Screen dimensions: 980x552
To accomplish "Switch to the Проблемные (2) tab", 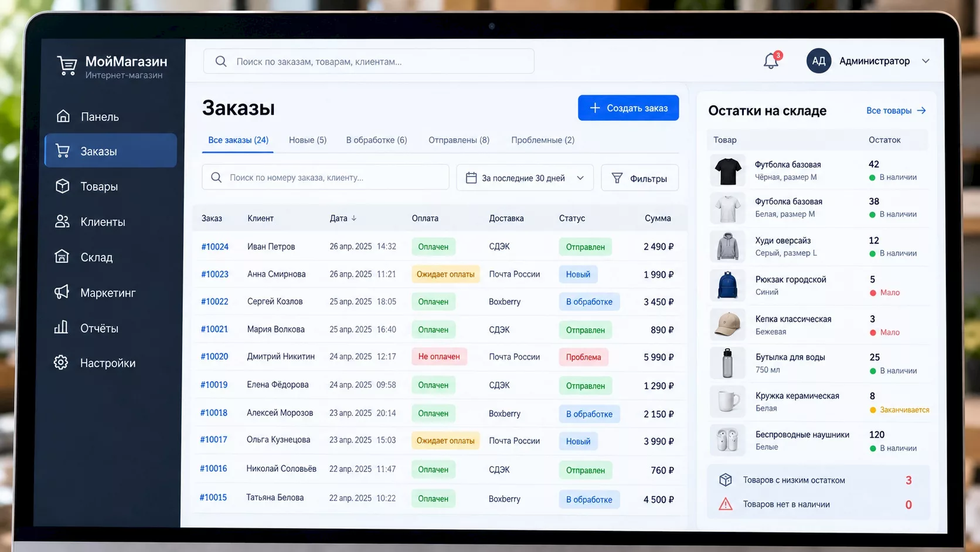I will point(543,140).
